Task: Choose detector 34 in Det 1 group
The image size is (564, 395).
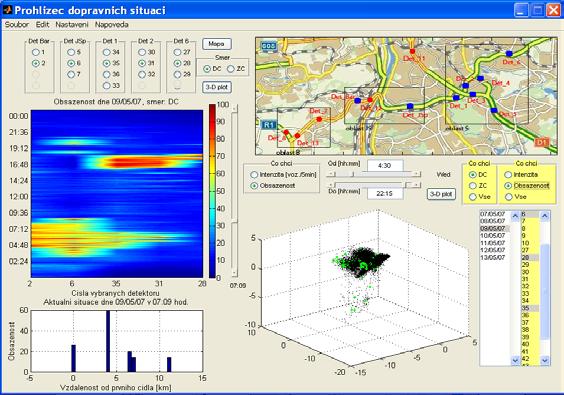Action: click(x=106, y=52)
